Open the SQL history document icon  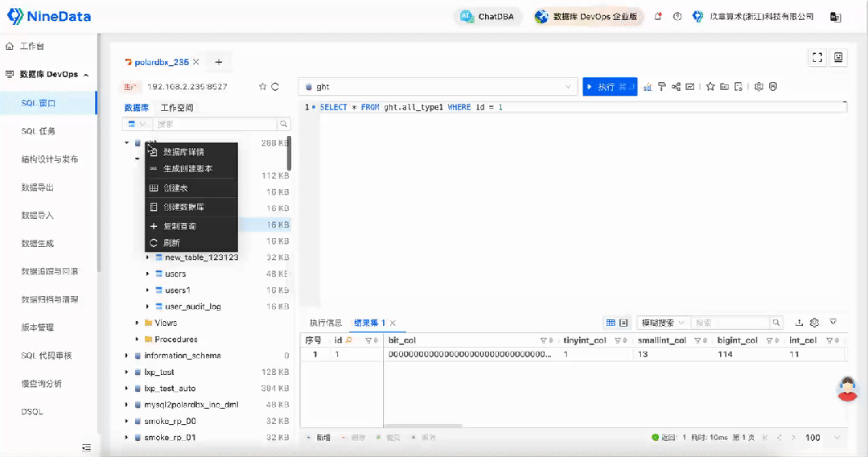(x=738, y=87)
